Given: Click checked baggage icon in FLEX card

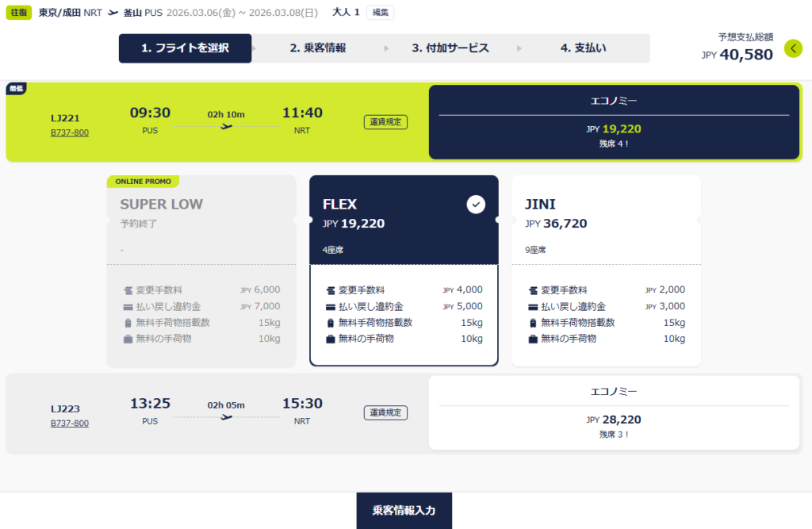Looking at the screenshot, I should point(331,323).
